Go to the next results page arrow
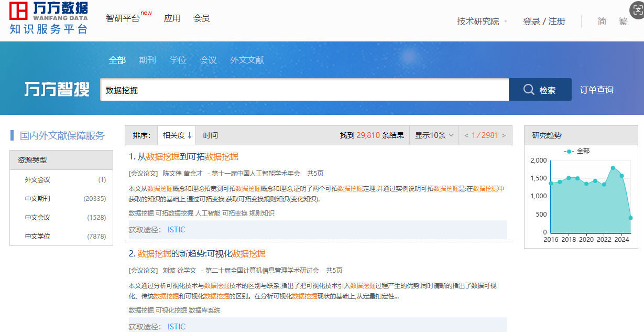644x332 pixels. coord(504,135)
